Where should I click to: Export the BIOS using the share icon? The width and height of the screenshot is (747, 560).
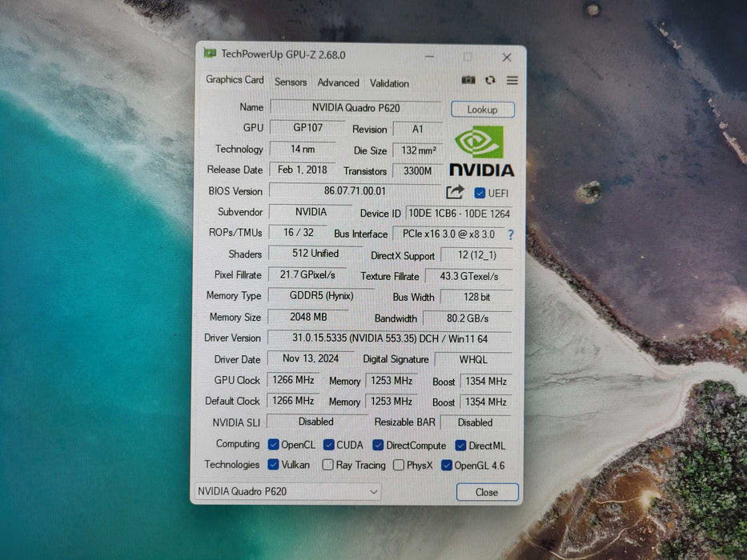coord(455,191)
